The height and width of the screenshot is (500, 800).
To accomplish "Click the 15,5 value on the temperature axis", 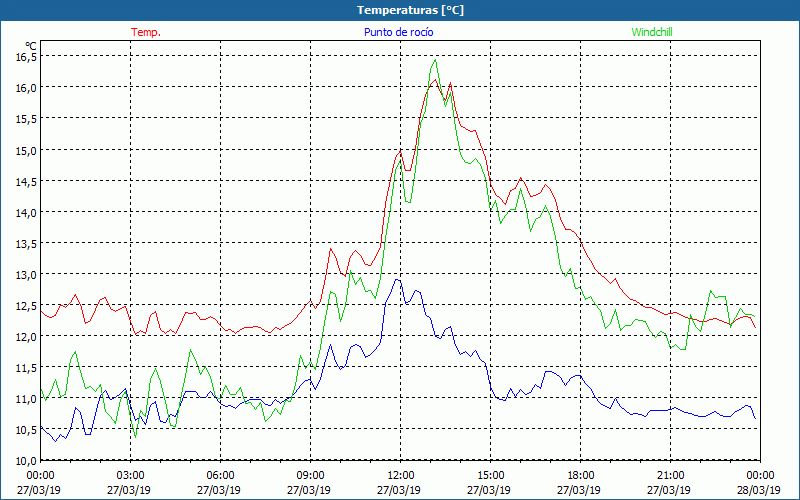I will (26, 119).
